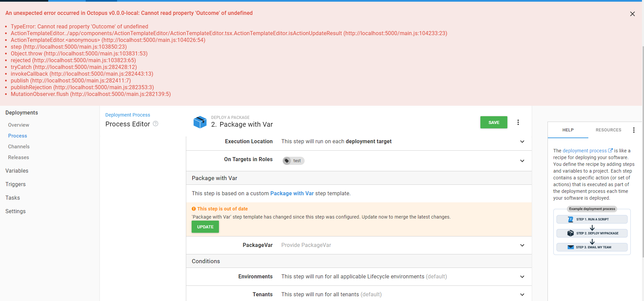Viewport: 644px width, 301px height.
Task: Go to Variables section
Action: click(x=17, y=171)
